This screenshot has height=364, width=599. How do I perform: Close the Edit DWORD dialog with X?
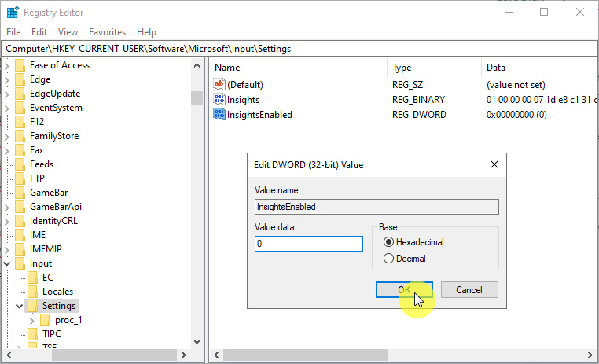[494, 164]
